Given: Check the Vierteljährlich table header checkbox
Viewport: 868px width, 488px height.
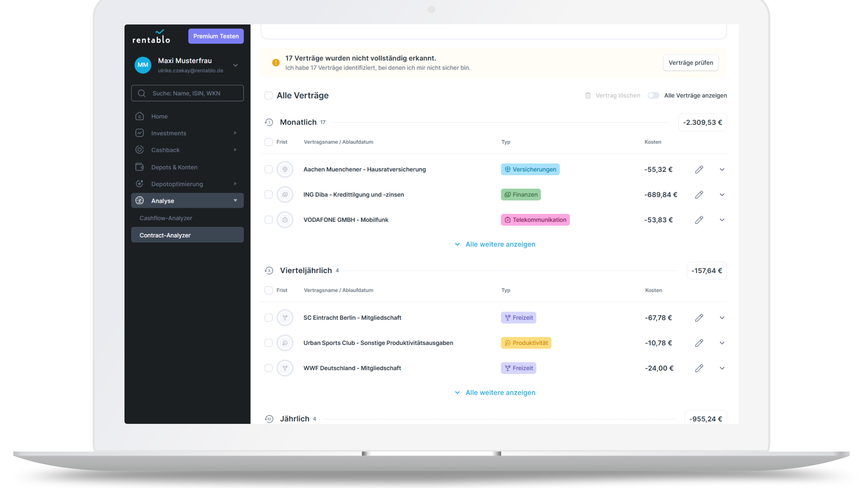Looking at the screenshot, I should [269, 290].
